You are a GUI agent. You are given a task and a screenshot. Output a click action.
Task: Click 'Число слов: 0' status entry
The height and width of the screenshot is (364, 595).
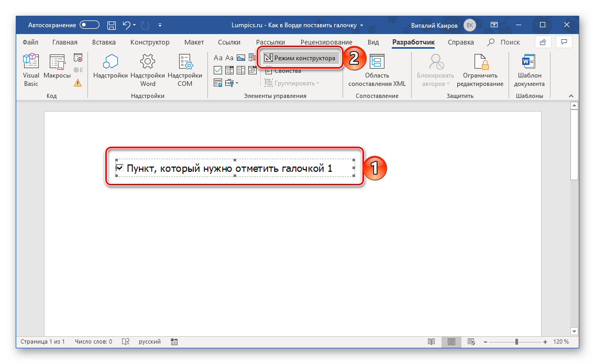click(93, 341)
